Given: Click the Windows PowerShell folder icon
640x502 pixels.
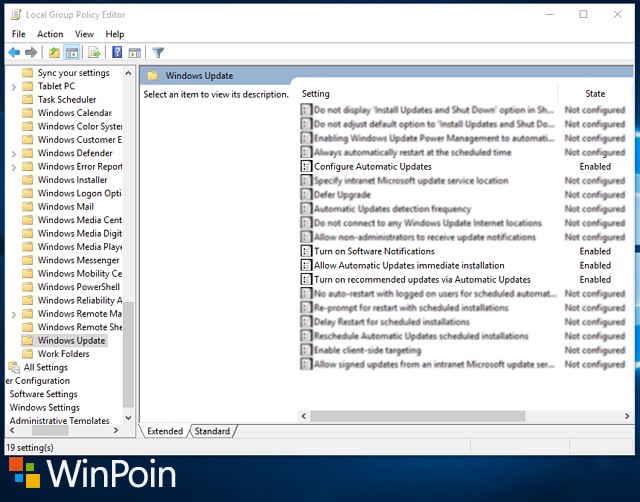Looking at the screenshot, I should [27, 287].
